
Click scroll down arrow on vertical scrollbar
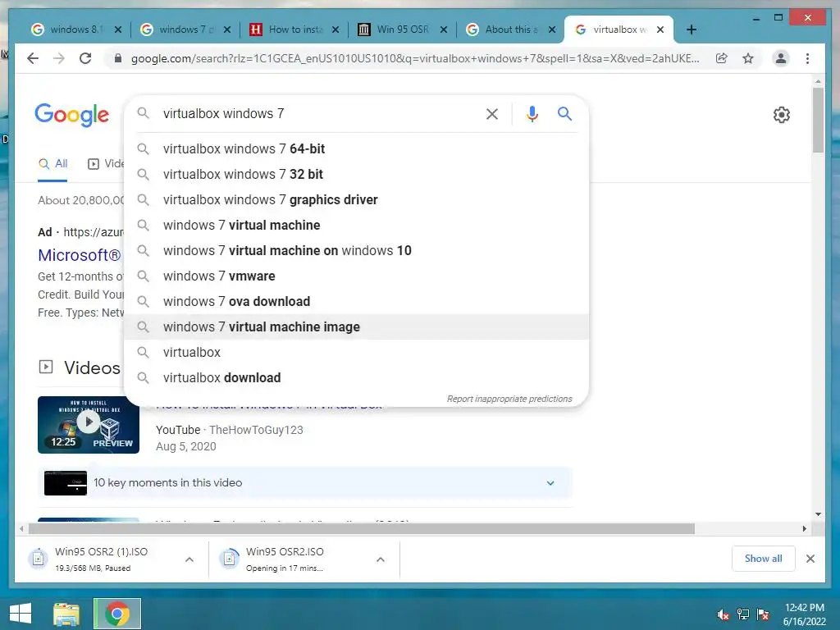tap(818, 514)
